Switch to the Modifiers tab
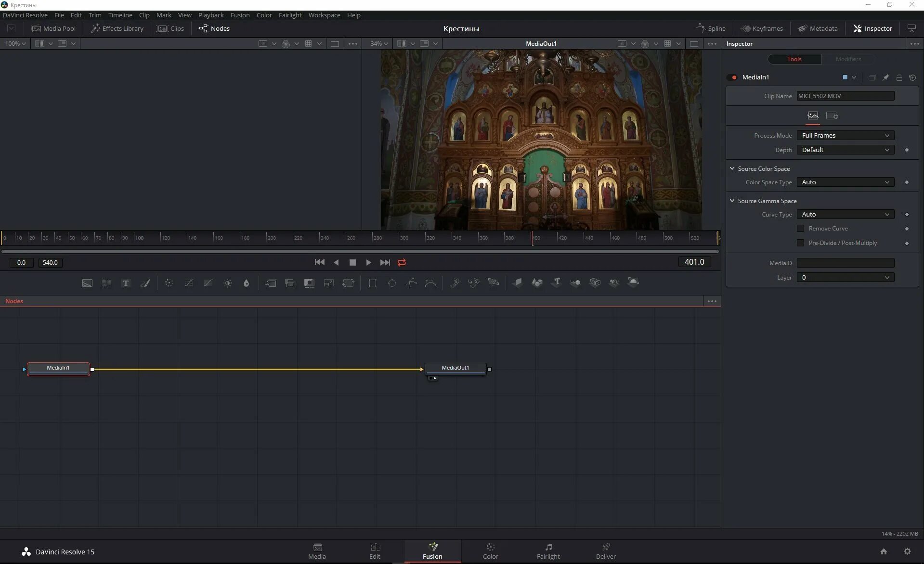 (848, 59)
